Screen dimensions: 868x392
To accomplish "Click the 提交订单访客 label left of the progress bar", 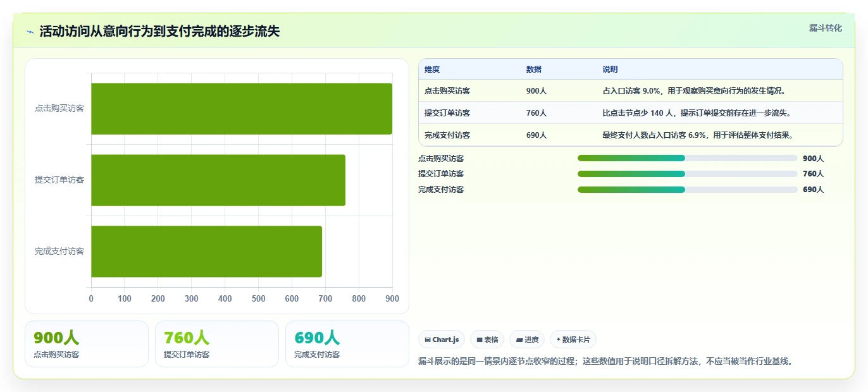I will click(441, 174).
